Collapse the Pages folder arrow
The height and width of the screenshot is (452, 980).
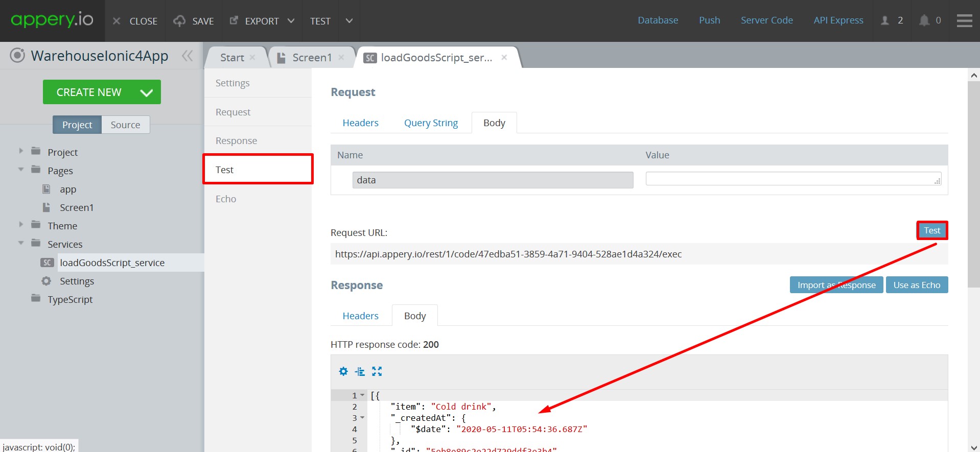pyautogui.click(x=21, y=170)
